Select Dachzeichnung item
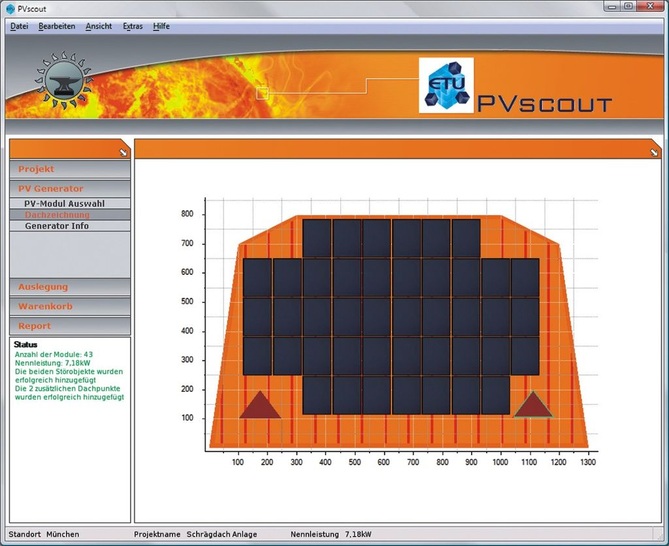The width and height of the screenshot is (669, 546). point(70,215)
